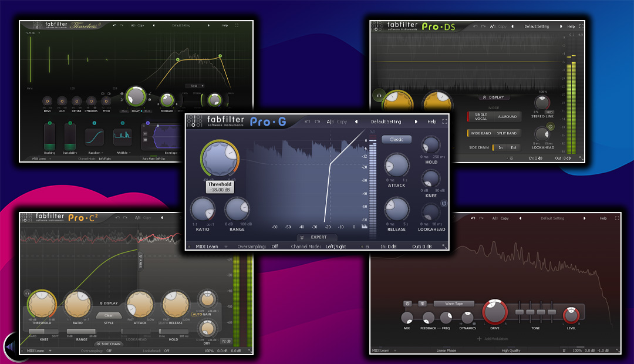Viewport: 634px width, 364px height.
Task: Go to previous preset in Pro-DS
Action: (512, 26)
